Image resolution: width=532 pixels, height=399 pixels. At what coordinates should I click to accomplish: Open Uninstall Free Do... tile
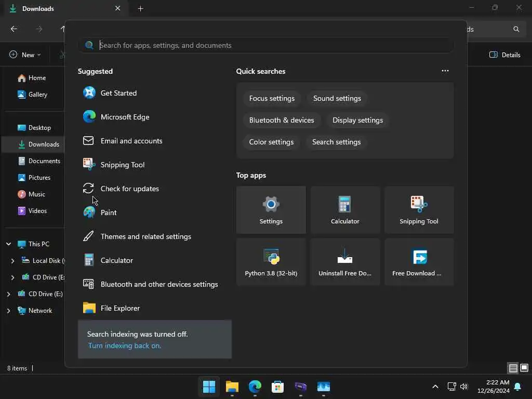[x=345, y=262]
